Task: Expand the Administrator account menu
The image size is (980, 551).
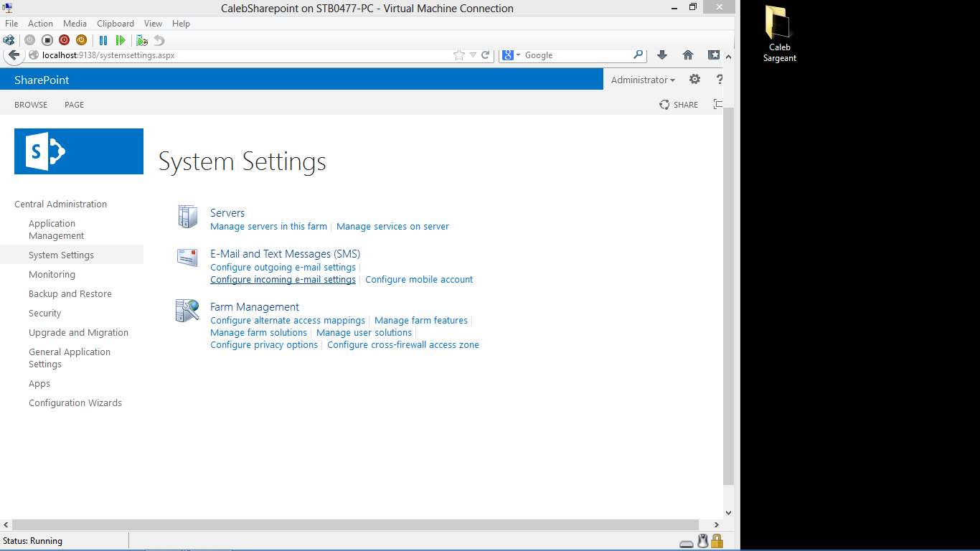Action: (x=643, y=80)
